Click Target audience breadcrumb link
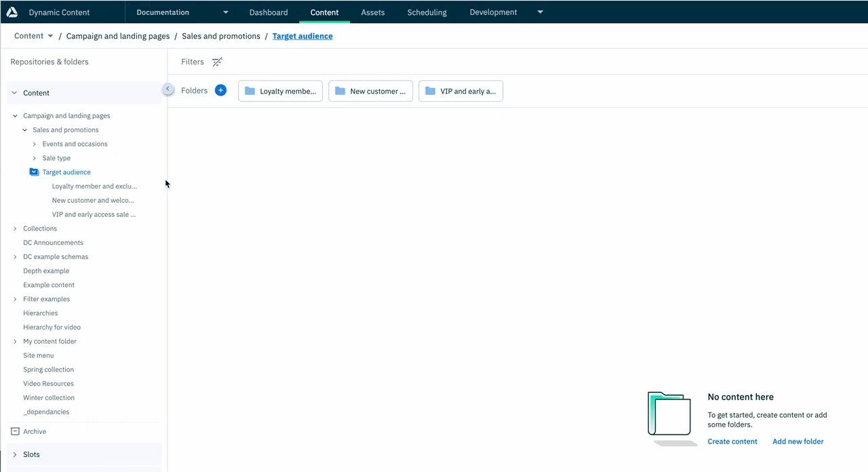868x472 pixels. click(302, 36)
